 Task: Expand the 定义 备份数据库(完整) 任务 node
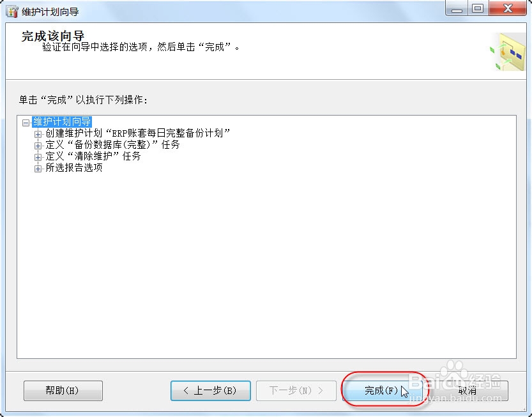pos(38,145)
